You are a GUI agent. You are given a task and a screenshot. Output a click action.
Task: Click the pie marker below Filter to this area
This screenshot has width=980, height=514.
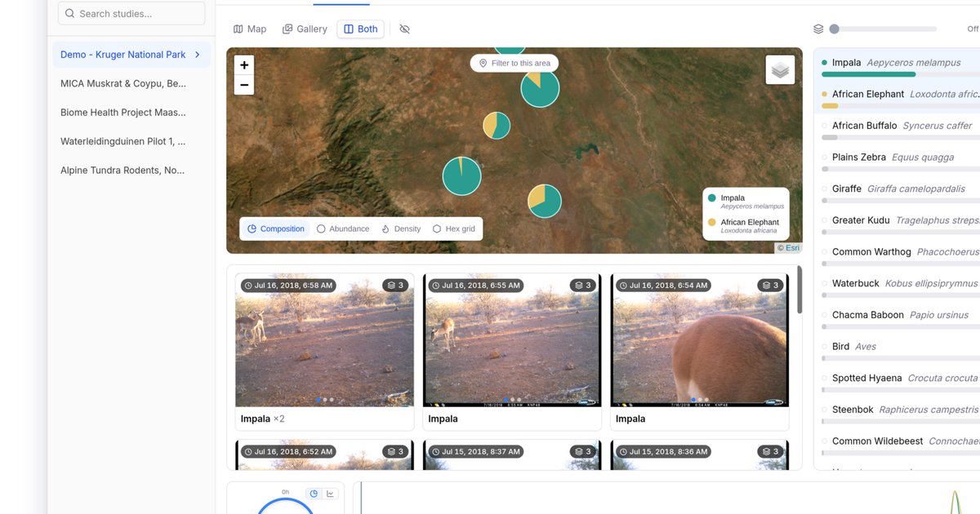[x=540, y=88]
